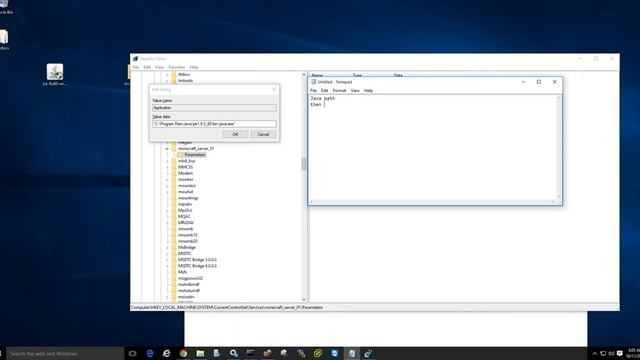
Task: Select the MSDTC Bridge 4.0.0.0 key
Action: (x=197, y=266)
